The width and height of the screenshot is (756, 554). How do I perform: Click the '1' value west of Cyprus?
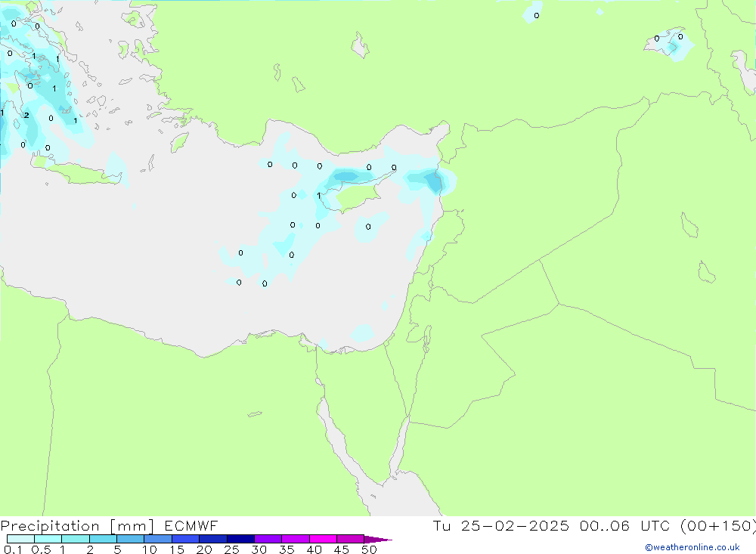click(x=319, y=196)
